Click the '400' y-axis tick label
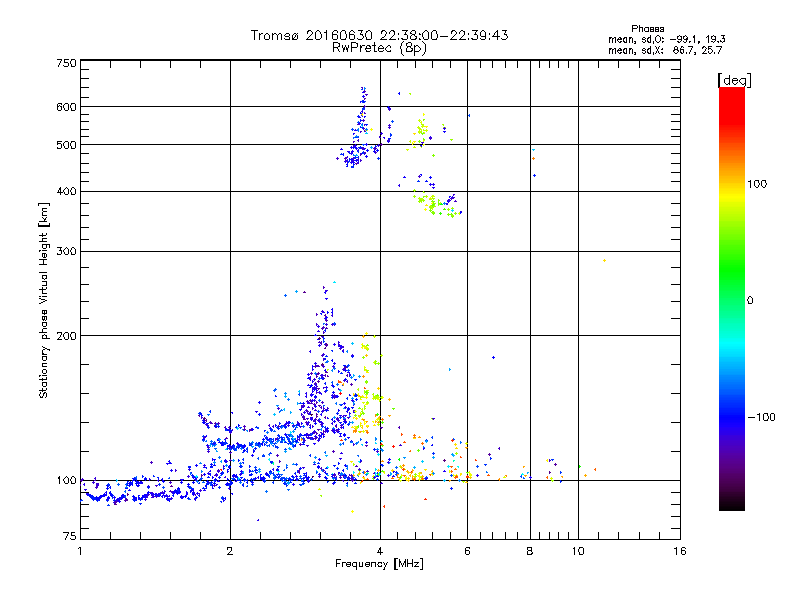 click(67, 192)
